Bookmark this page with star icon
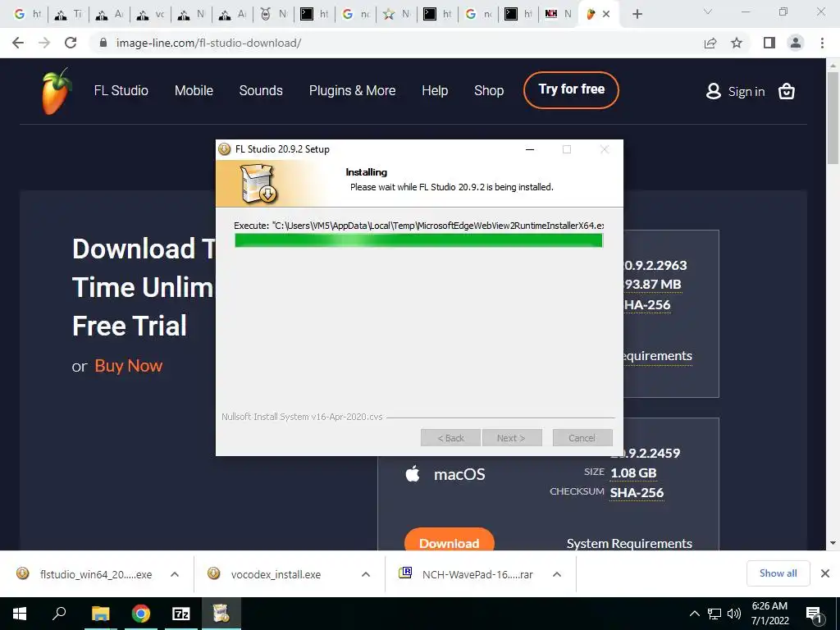 click(x=737, y=43)
